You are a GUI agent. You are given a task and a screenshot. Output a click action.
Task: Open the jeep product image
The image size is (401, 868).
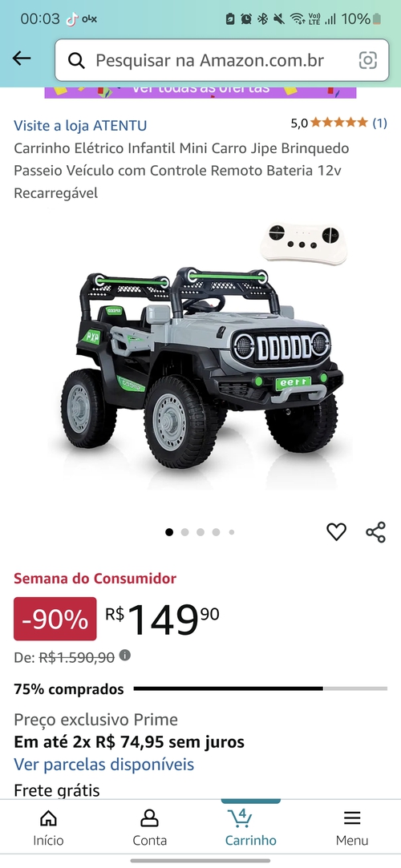200,354
